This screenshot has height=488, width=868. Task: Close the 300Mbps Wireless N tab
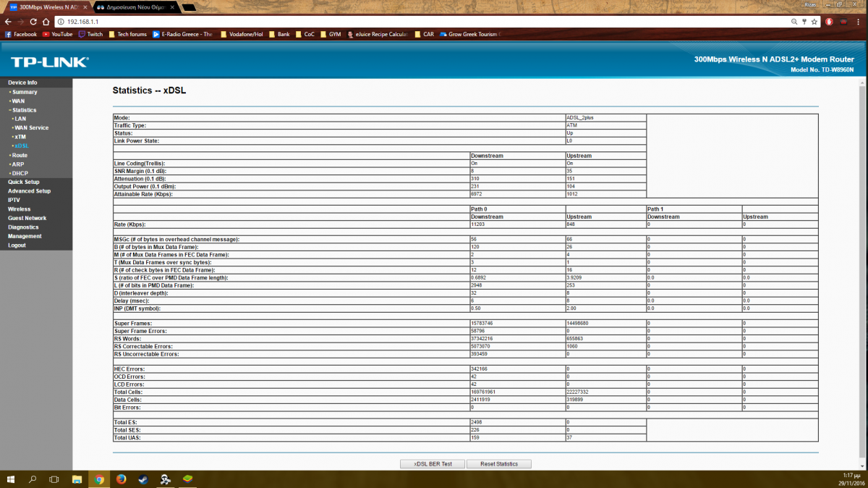pyautogui.click(x=85, y=7)
